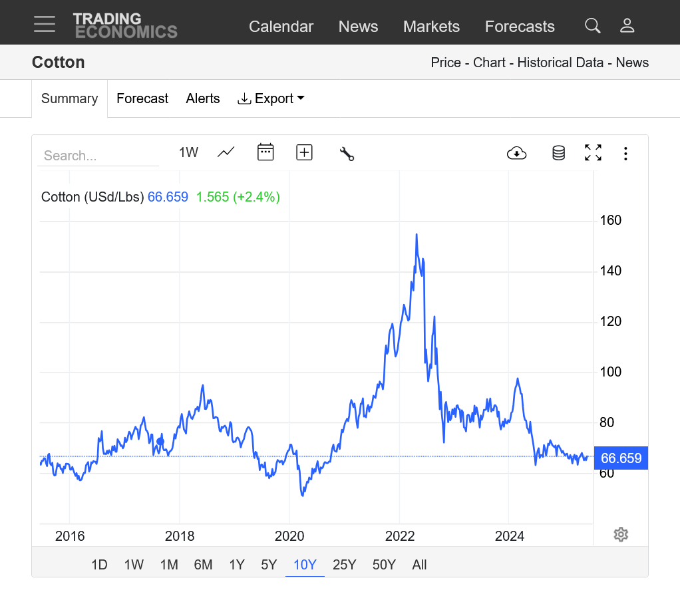
Task: Open the database stack icon
Action: pyautogui.click(x=559, y=153)
